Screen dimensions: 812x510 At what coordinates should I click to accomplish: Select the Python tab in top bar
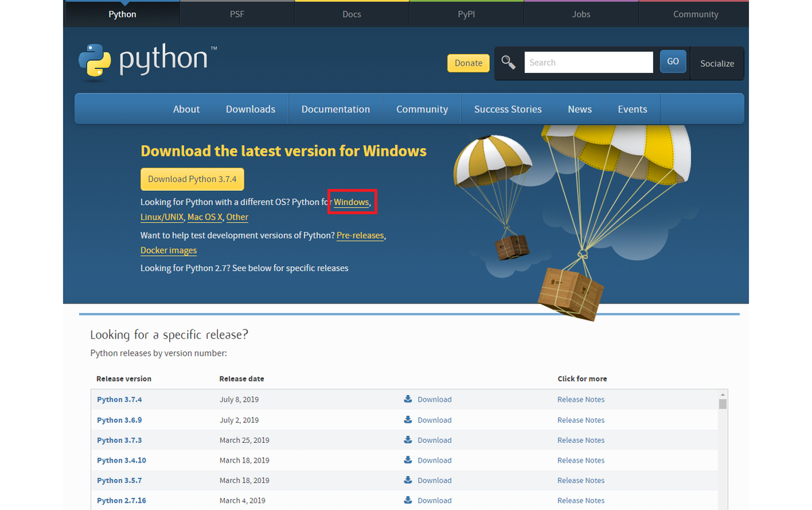pyautogui.click(x=122, y=14)
